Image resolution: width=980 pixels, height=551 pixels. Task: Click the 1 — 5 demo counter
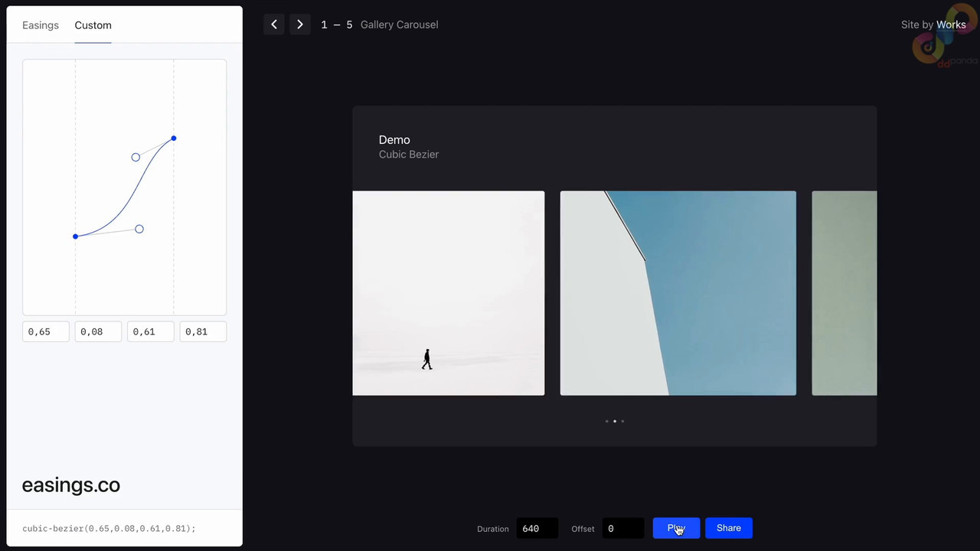(337, 24)
